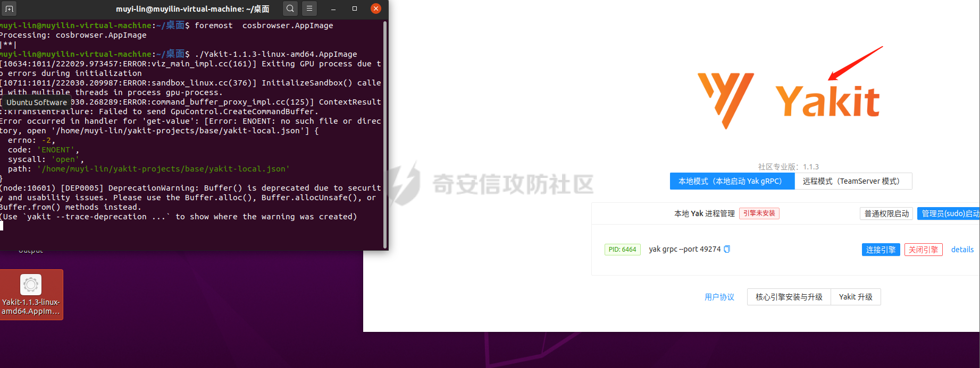980x368 pixels.
Task: Click the 连接引擎 connect engine button
Action: 881,250
